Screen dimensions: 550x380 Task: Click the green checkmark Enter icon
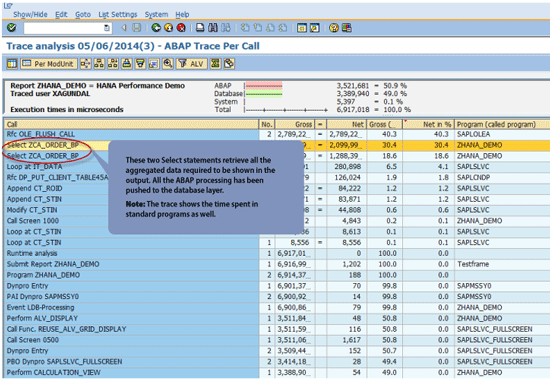(12, 27)
